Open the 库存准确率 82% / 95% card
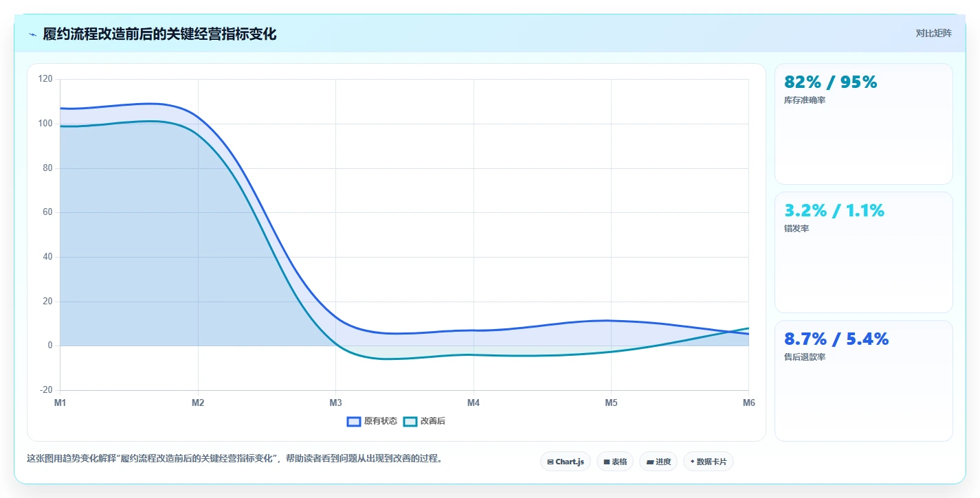This screenshot has width=980, height=498. (x=863, y=124)
